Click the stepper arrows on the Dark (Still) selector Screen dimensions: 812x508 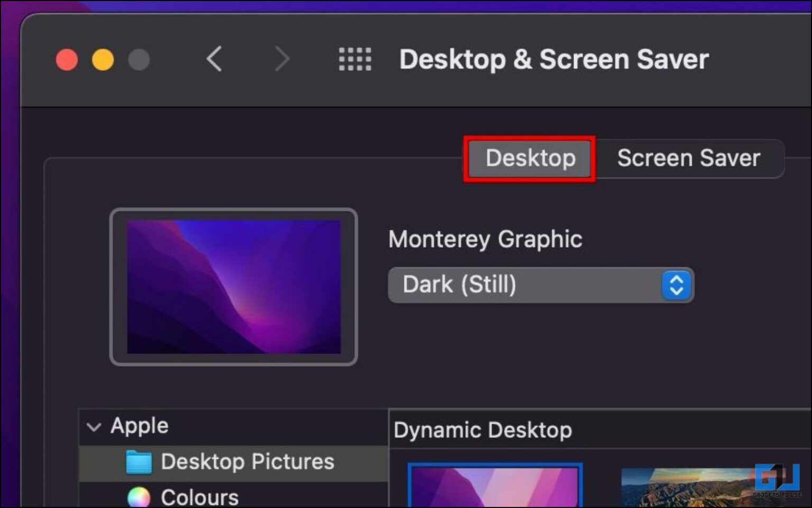(676, 285)
